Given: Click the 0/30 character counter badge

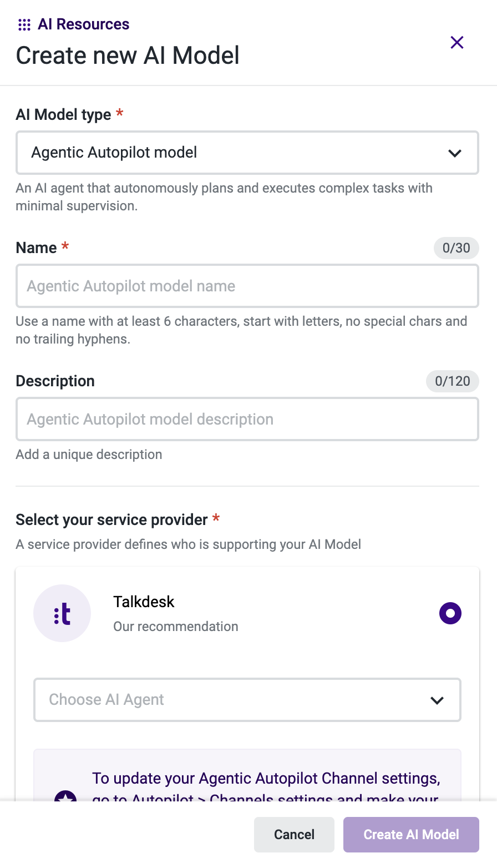Looking at the screenshot, I should click(456, 248).
